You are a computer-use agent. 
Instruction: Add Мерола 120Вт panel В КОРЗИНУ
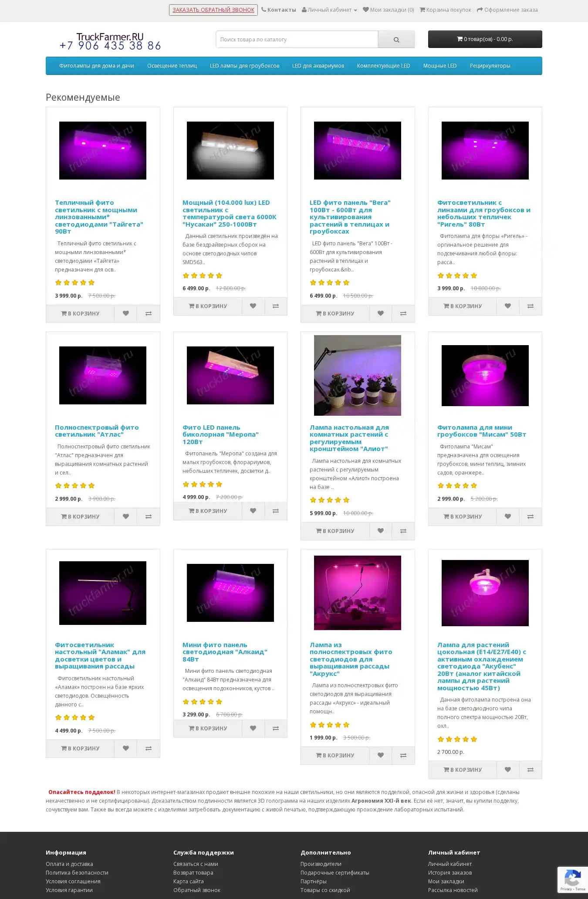pyautogui.click(x=208, y=511)
